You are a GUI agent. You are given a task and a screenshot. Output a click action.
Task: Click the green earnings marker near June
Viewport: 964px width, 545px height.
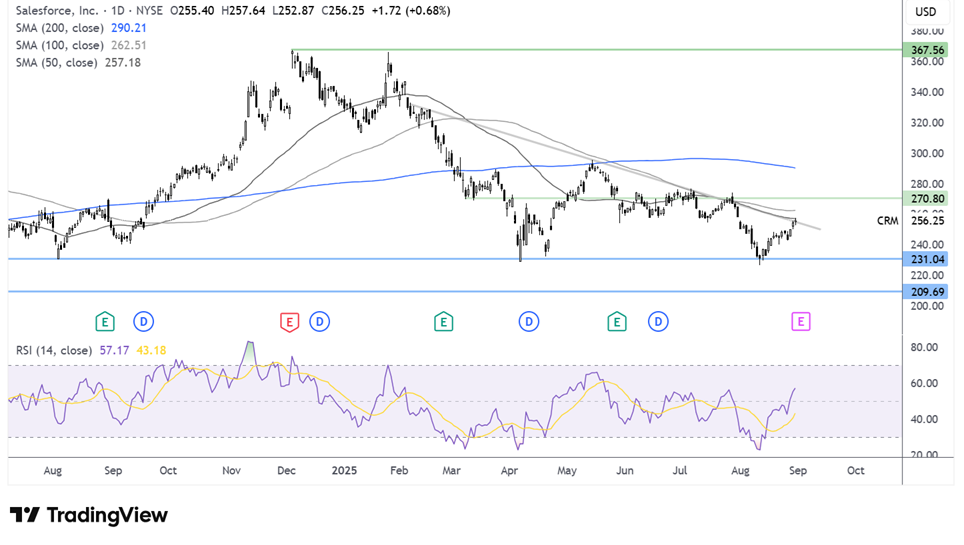(617, 321)
